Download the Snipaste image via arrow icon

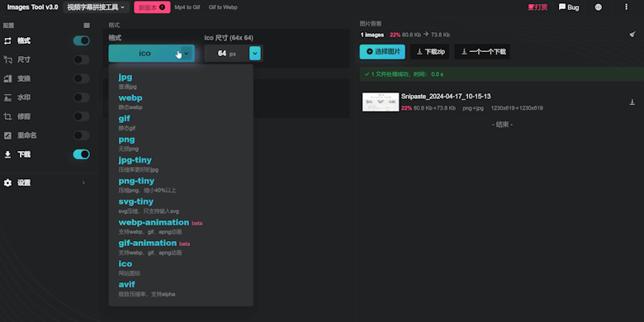click(x=632, y=102)
